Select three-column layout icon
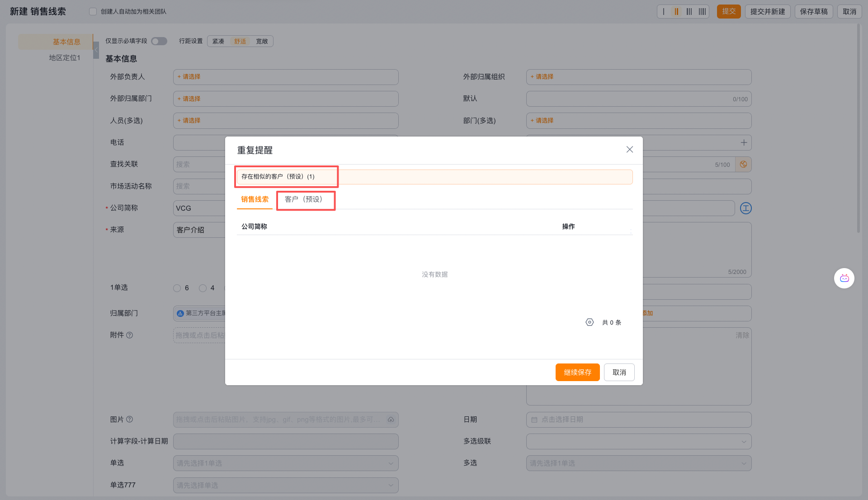The image size is (868, 500). (x=689, y=12)
